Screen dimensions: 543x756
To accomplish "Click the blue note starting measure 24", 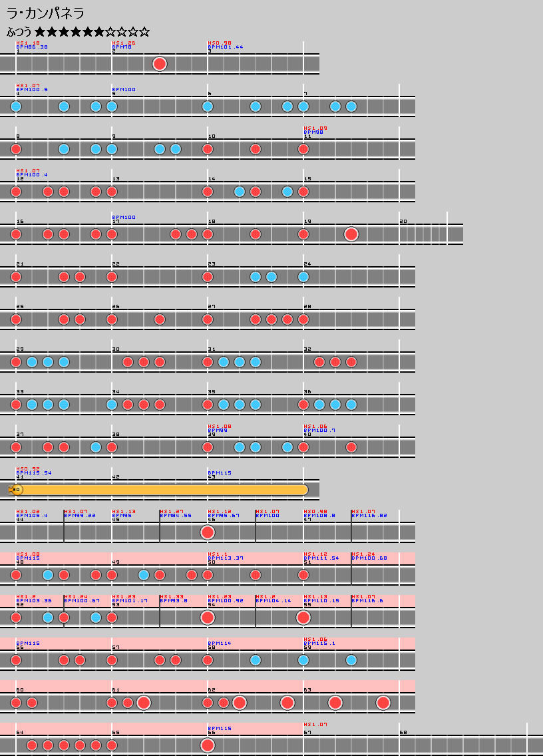I will coord(303,277).
